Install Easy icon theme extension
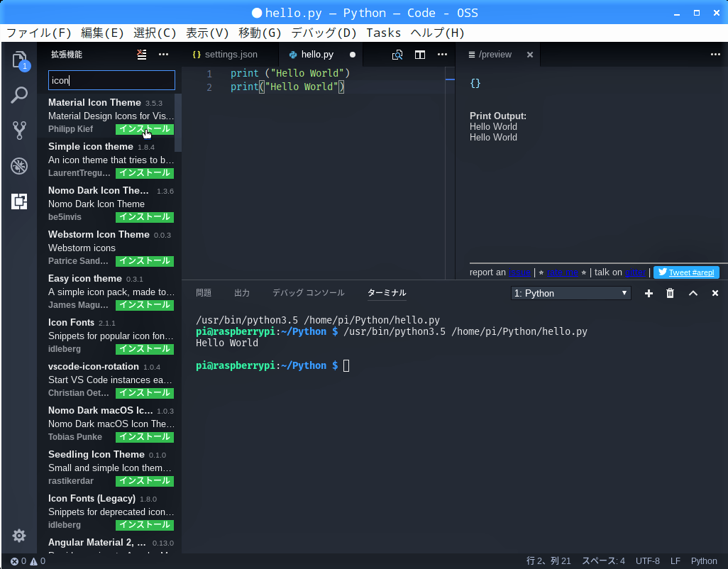The image size is (728, 569). point(145,305)
